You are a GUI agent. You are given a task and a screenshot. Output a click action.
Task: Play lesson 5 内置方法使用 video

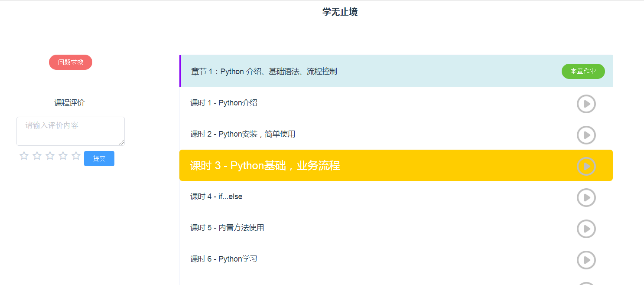click(x=586, y=229)
